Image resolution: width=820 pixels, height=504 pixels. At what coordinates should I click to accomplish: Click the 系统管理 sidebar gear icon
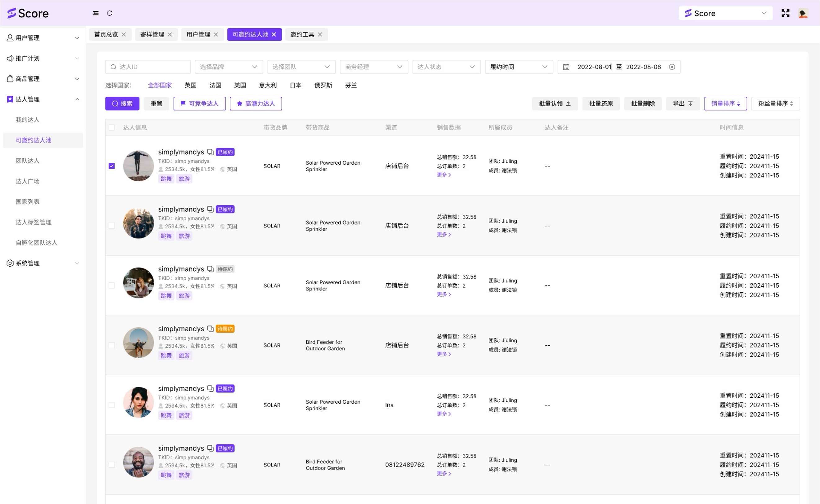(9, 263)
